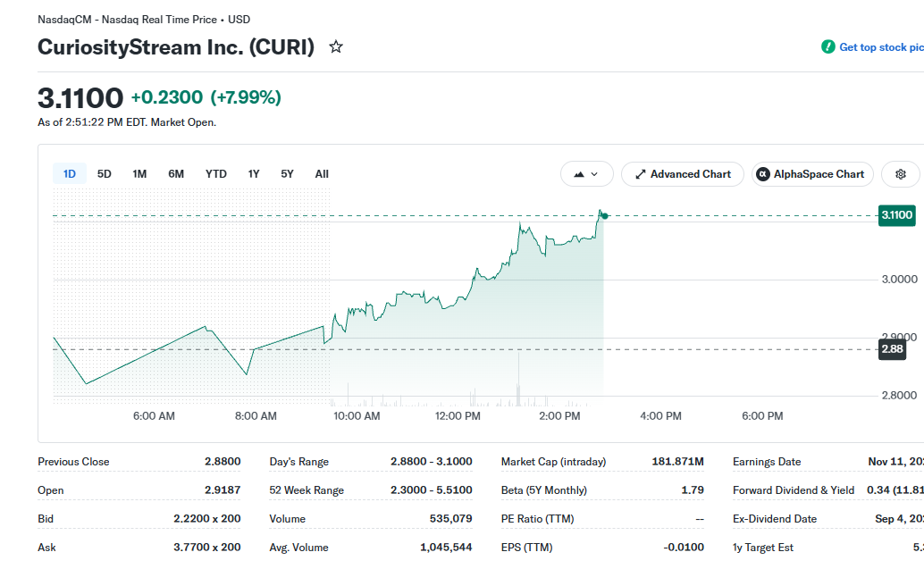The image size is (924, 569).
Task: Click the +0.2300 price change value
Action: coord(167,97)
